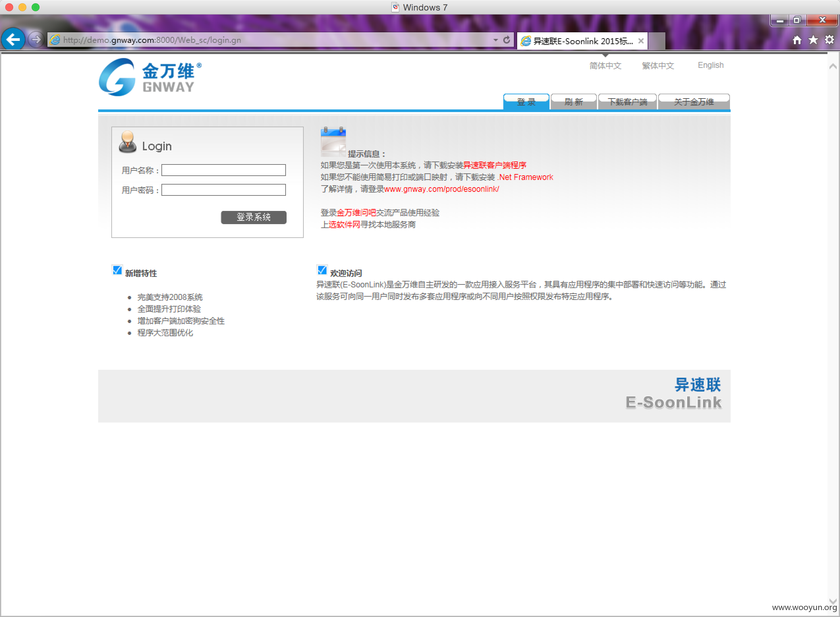The height and width of the screenshot is (617, 840).
Task: Open the 登录 navigation tab
Action: tap(526, 102)
